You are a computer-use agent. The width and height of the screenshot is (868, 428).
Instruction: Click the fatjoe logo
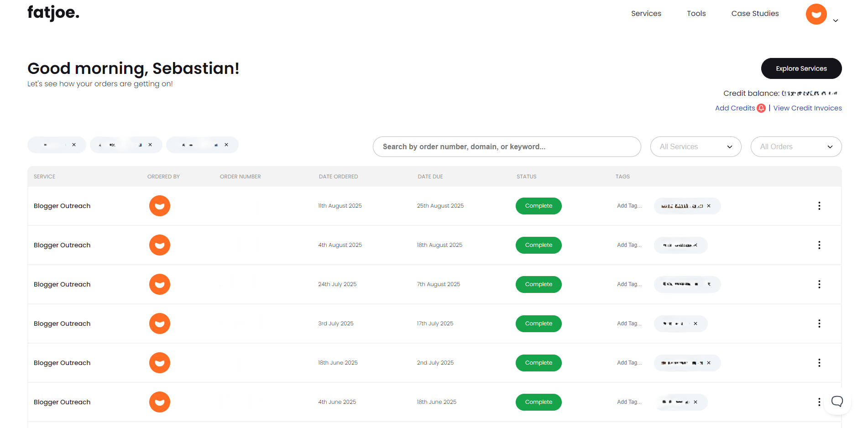(53, 13)
